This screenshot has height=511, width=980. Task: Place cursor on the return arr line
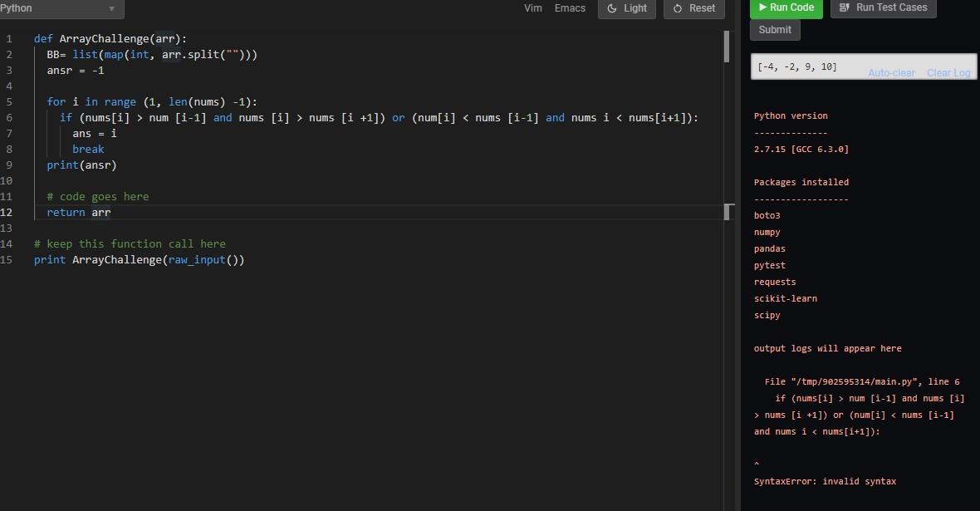pyautogui.click(x=83, y=212)
